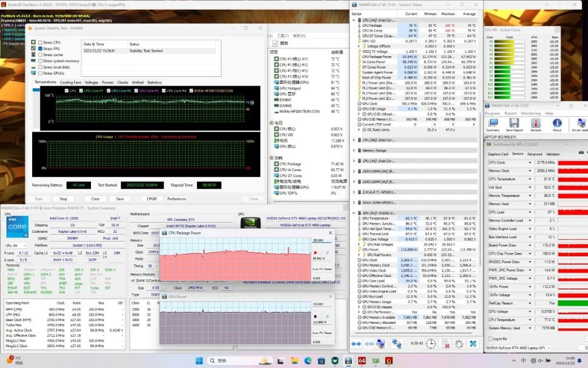Image resolution: width=588 pixels, height=368 pixels.
Task: Click the HWiNFO taskbar icon
Action: pyautogui.click(x=348, y=361)
